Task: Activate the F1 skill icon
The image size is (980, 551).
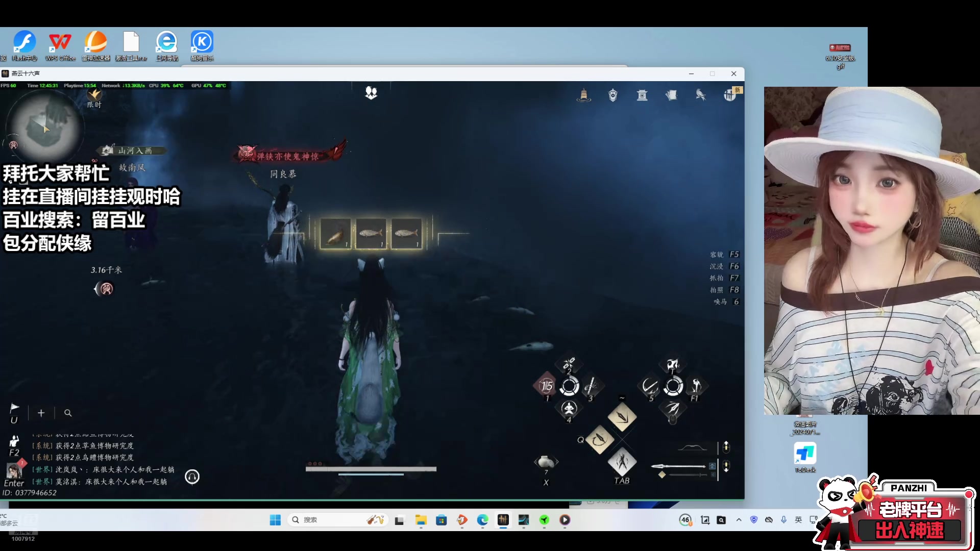Action: (x=695, y=386)
